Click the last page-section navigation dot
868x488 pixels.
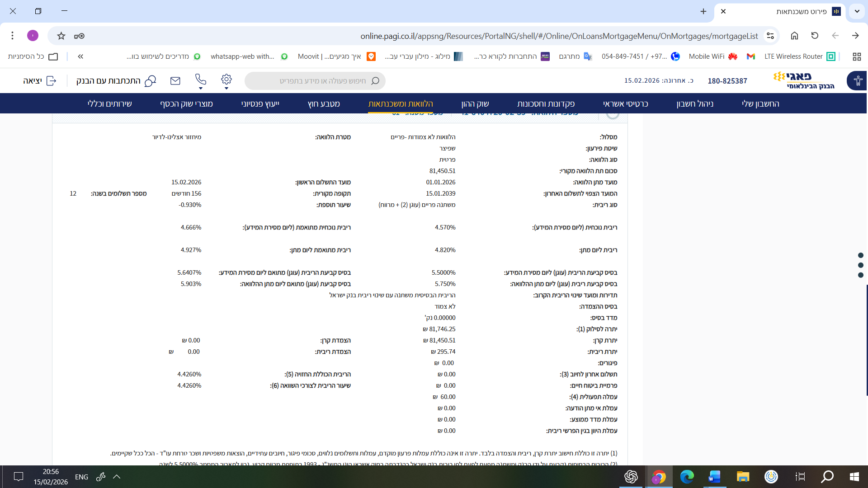(x=860, y=275)
